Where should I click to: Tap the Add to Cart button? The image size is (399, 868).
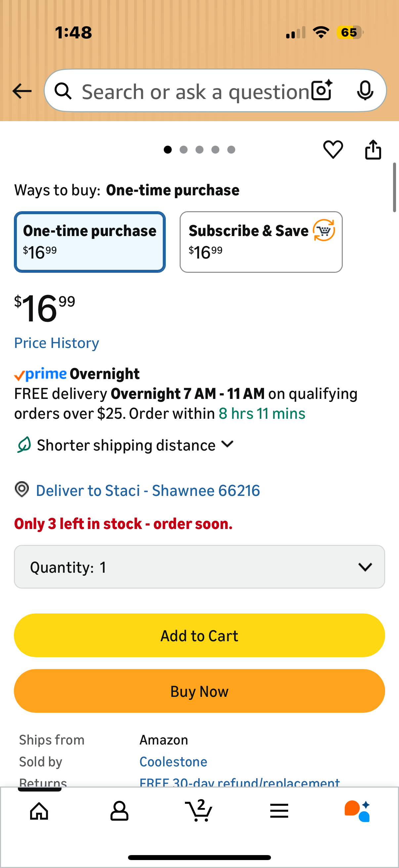199,636
